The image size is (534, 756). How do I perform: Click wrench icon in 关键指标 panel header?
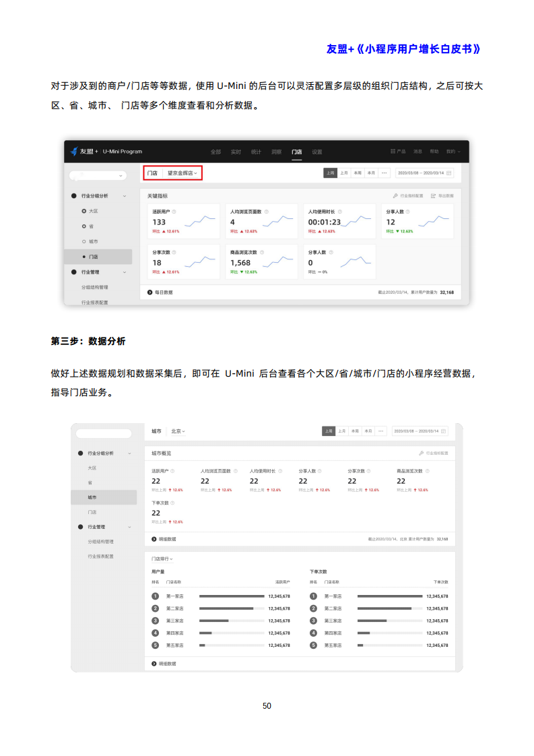click(395, 195)
